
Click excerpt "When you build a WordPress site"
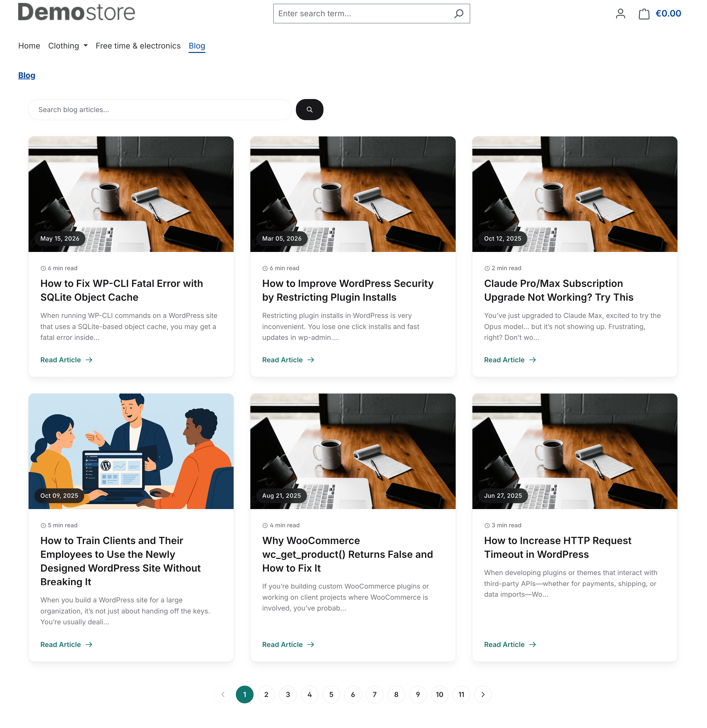pos(125,611)
